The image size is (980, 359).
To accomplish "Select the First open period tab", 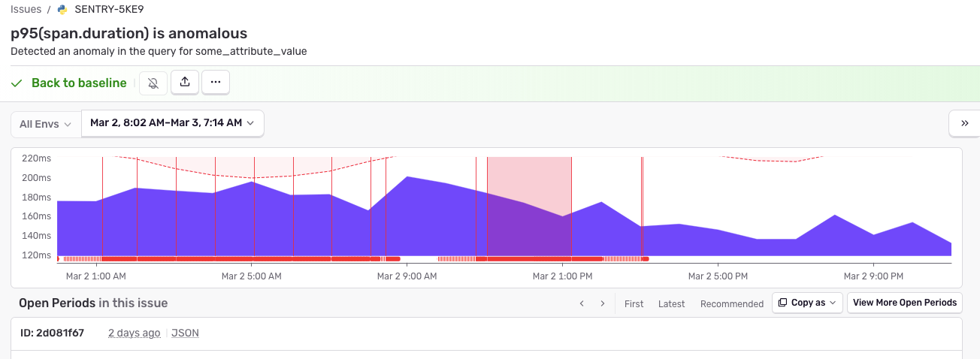I will point(634,303).
